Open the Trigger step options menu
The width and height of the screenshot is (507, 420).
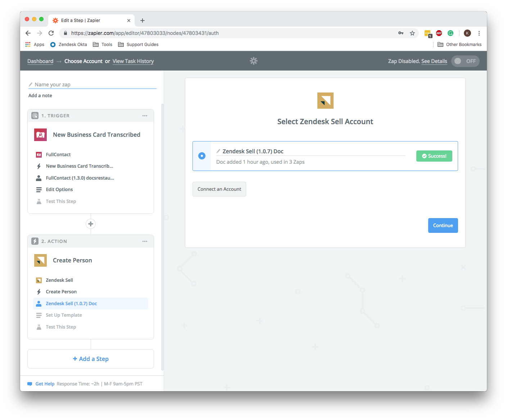point(145,116)
